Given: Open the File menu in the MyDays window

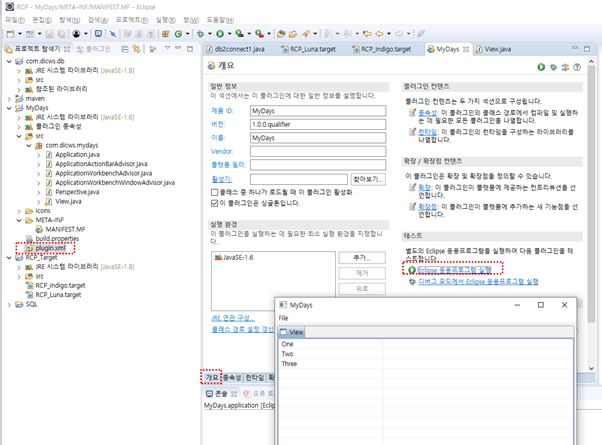Looking at the screenshot, I should pos(283,318).
